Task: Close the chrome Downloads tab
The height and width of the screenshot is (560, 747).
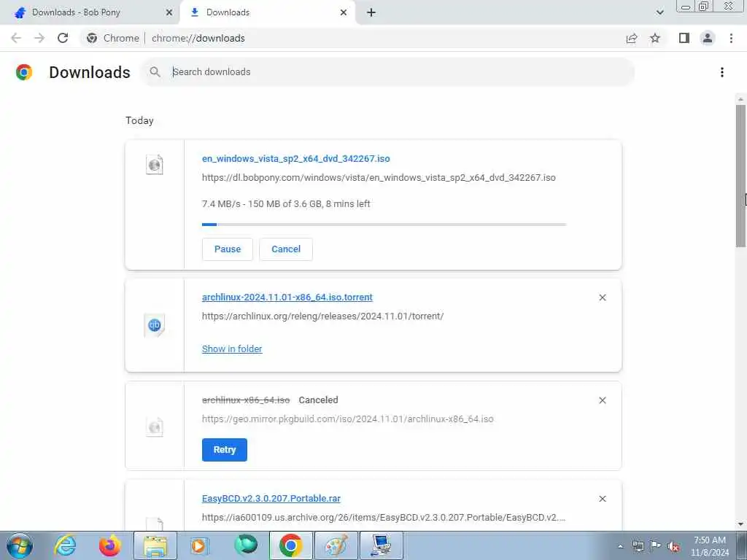Action: pyautogui.click(x=344, y=12)
